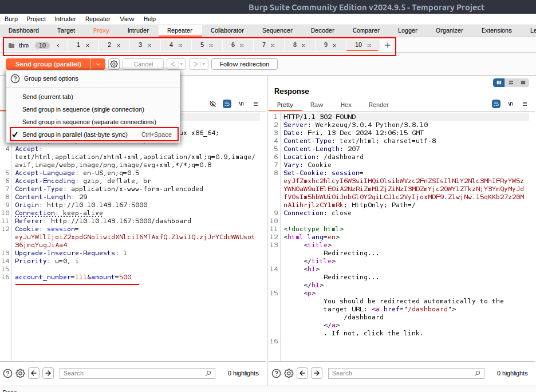Toggle word wrap in the response pane

tap(496, 104)
